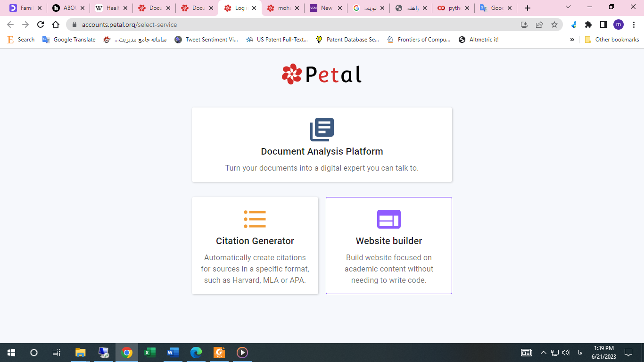Click the address bar URL accounts.petal.org/select-service

click(130, 25)
